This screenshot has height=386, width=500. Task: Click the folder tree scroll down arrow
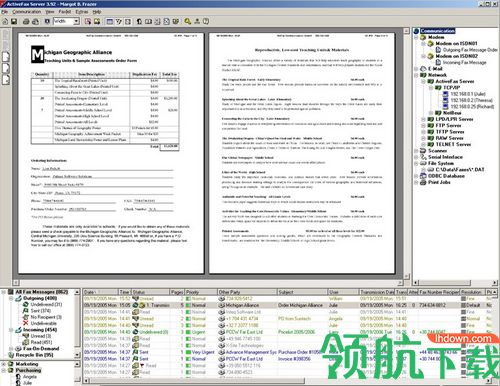point(77,355)
